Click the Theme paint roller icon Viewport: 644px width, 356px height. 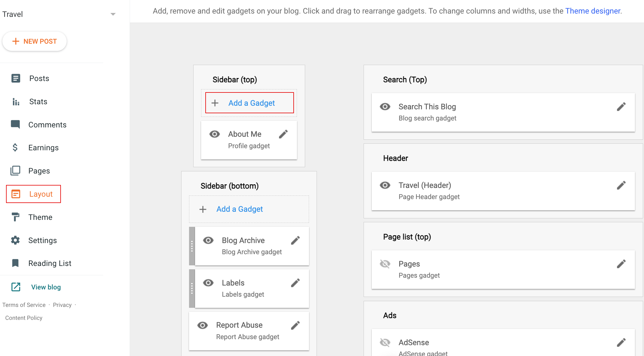15,217
